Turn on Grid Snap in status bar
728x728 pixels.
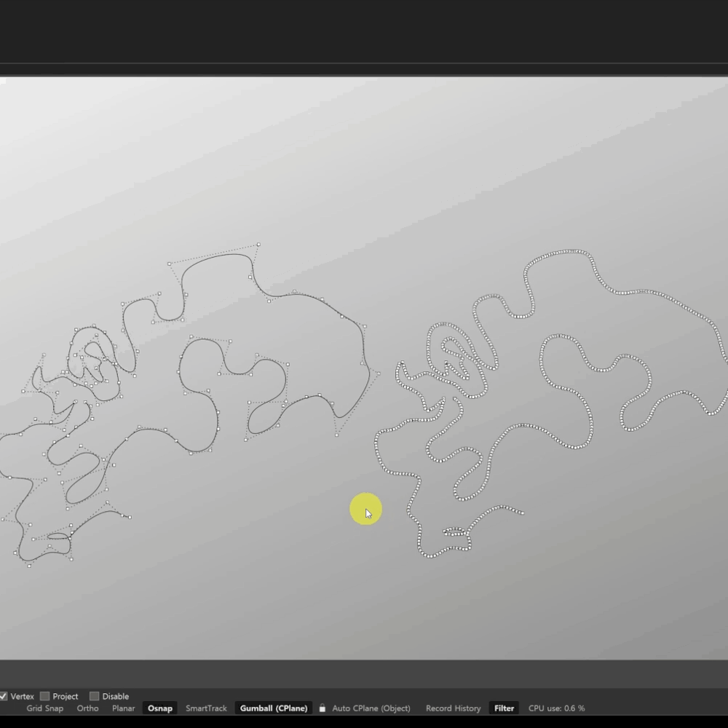44,708
